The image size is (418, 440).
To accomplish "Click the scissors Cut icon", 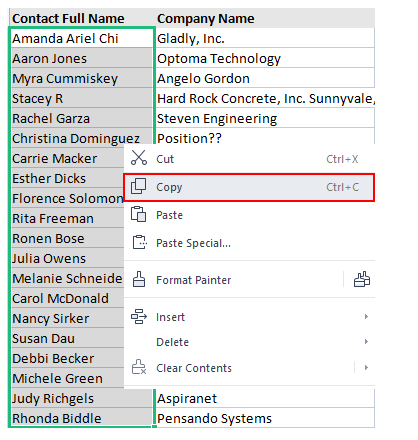I will pos(139,158).
